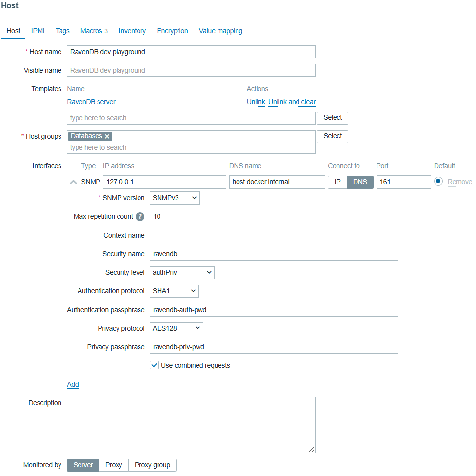Collapse the SNMP interface details chevron

click(x=73, y=182)
